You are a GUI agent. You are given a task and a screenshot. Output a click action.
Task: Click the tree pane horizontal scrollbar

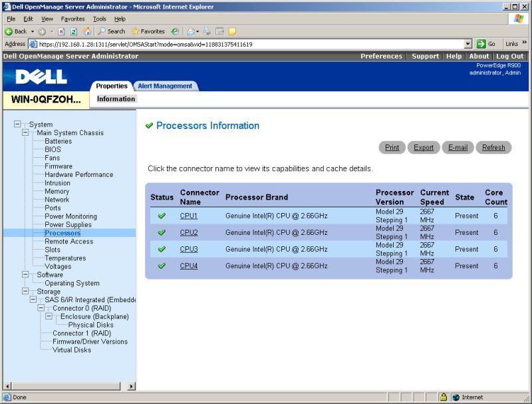coord(66,386)
